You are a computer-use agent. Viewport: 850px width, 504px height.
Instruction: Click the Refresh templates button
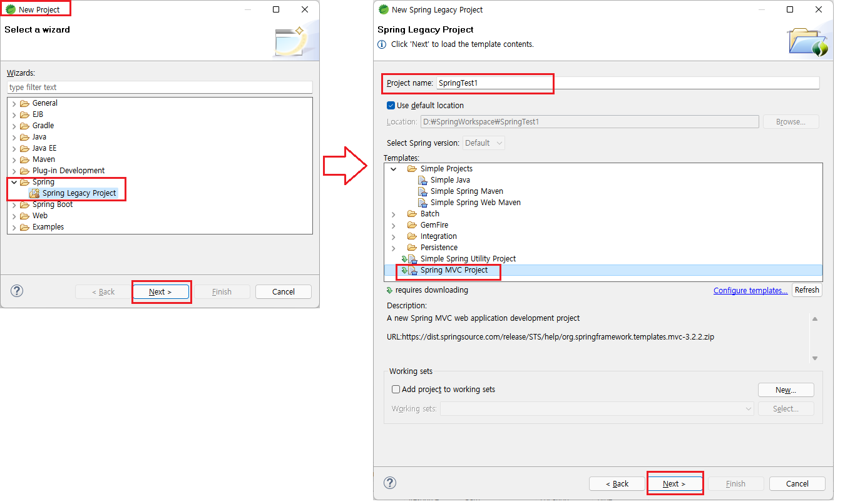pyautogui.click(x=807, y=290)
